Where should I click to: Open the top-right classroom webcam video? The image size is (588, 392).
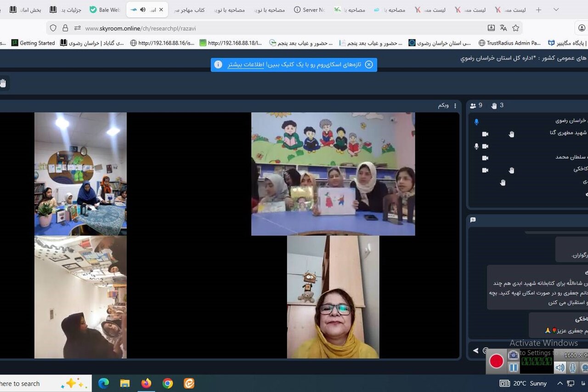333,174
